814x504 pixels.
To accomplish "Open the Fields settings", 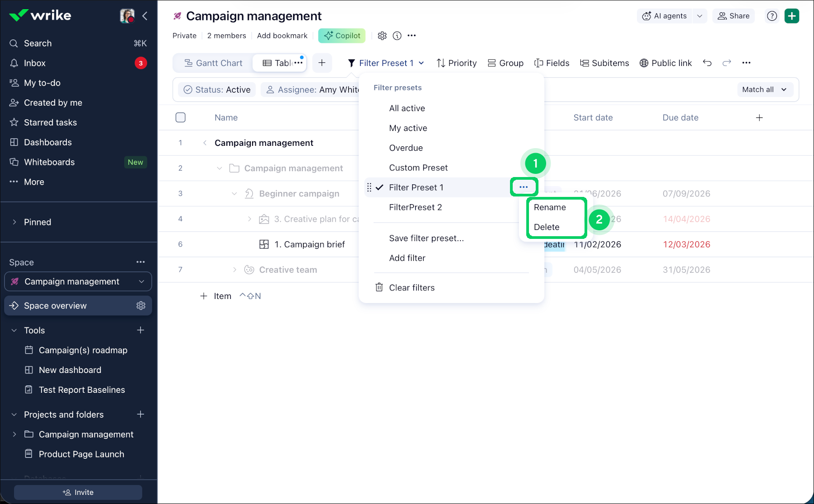I will tap(552, 63).
